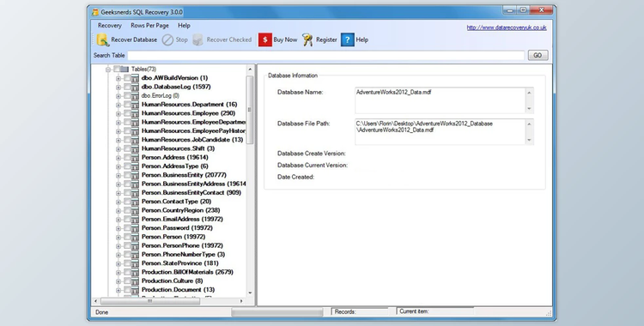Click table icon of Person.EmailAddress

click(x=135, y=220)
